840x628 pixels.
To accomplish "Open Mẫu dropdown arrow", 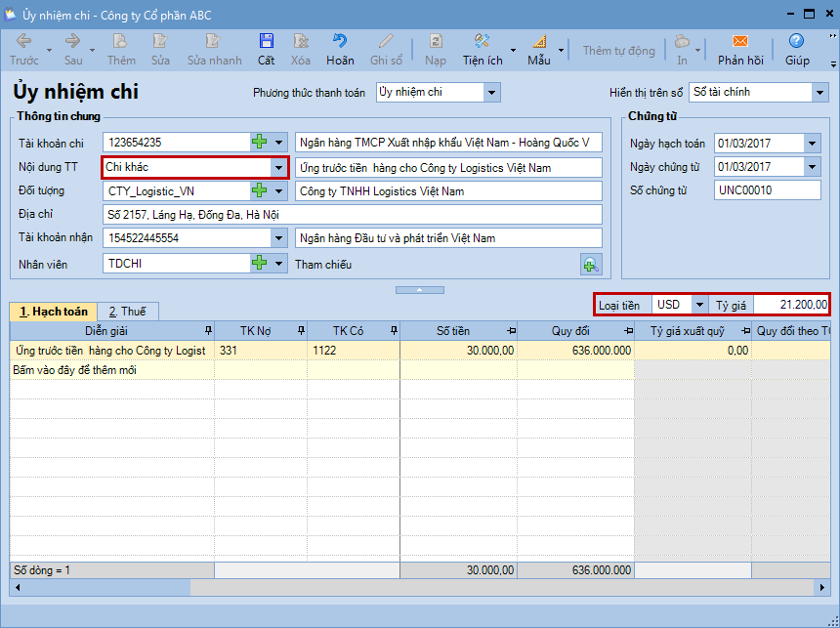I will 561,51.
